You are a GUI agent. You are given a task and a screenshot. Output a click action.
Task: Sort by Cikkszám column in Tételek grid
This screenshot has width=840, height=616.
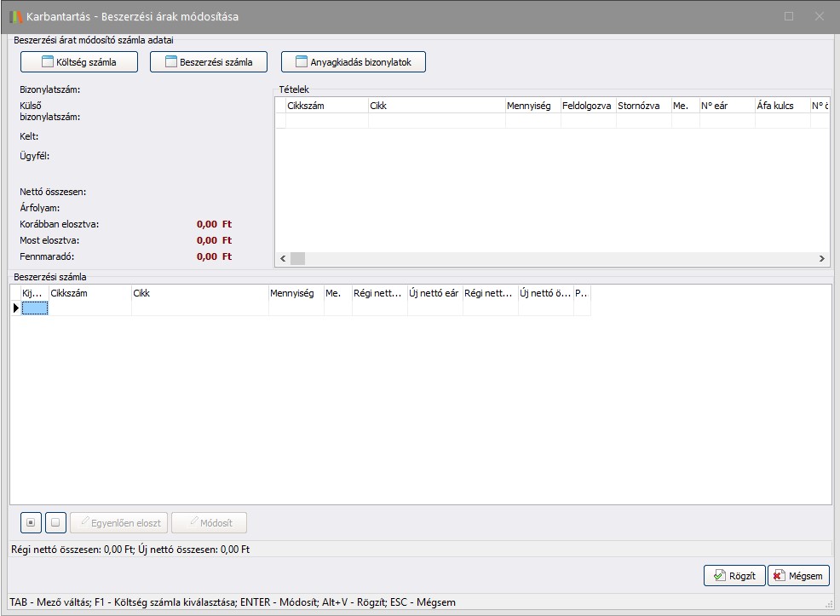[326, 106]
